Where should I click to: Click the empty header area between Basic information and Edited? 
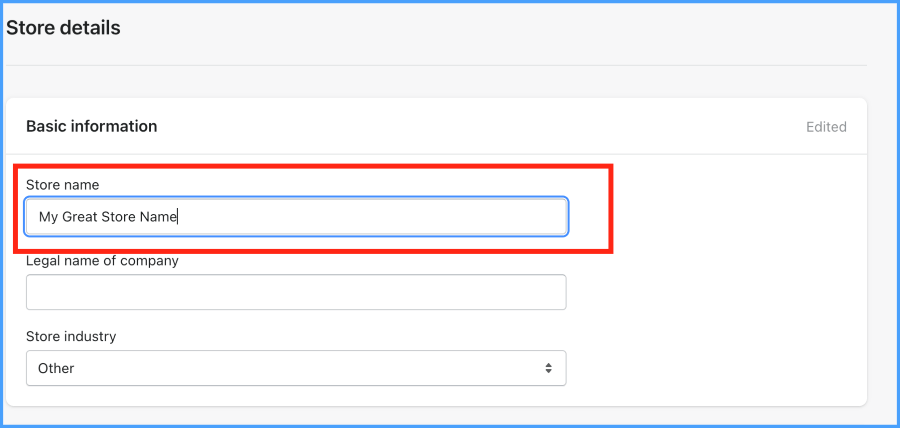click(x=480, y=126)
